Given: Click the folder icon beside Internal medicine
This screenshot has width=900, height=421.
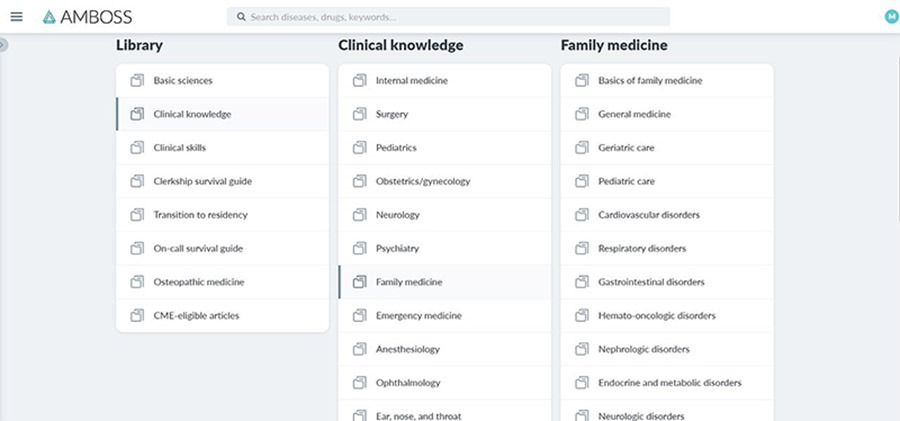Looking at the screenshot, I should (x=359, y=80).
